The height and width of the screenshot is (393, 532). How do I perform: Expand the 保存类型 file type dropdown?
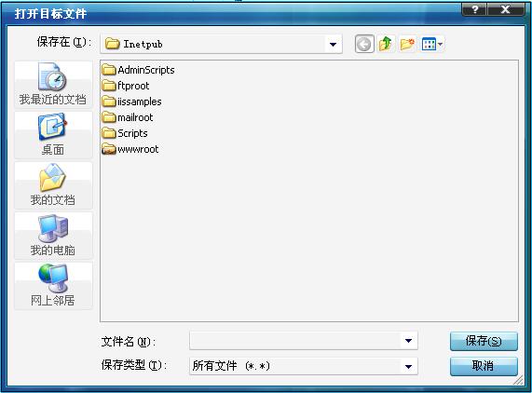tap(408, 366)
